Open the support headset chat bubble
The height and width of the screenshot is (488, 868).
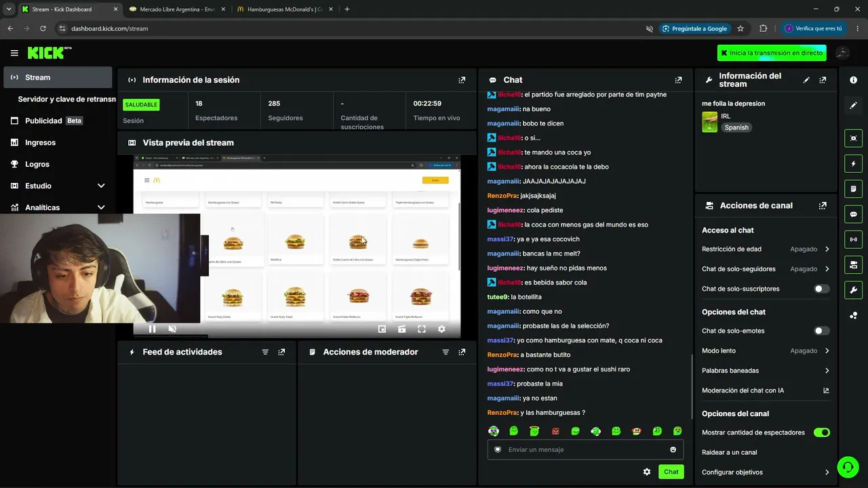(x=847, y=467)
